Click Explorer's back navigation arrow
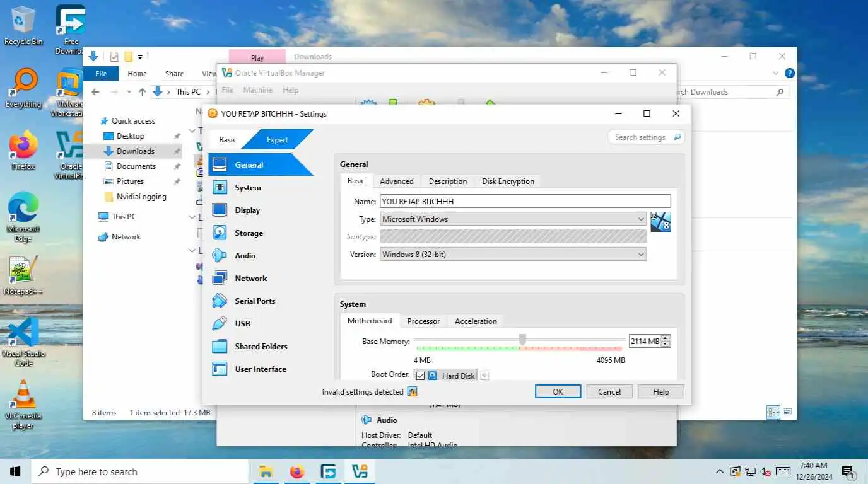868x484 pixels. pos(95,92)
